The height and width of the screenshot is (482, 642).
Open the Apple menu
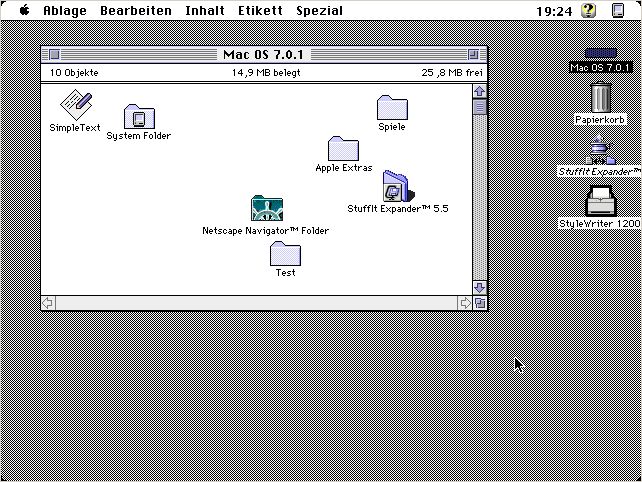pyautogui.click(x=25, y=10)
